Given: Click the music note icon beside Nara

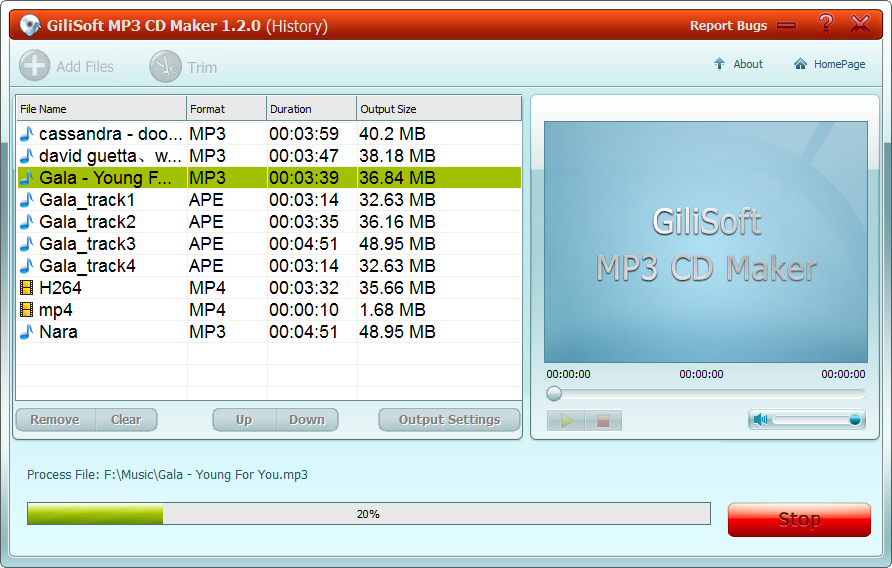Looking at the screenshot, I should (27, 332).
